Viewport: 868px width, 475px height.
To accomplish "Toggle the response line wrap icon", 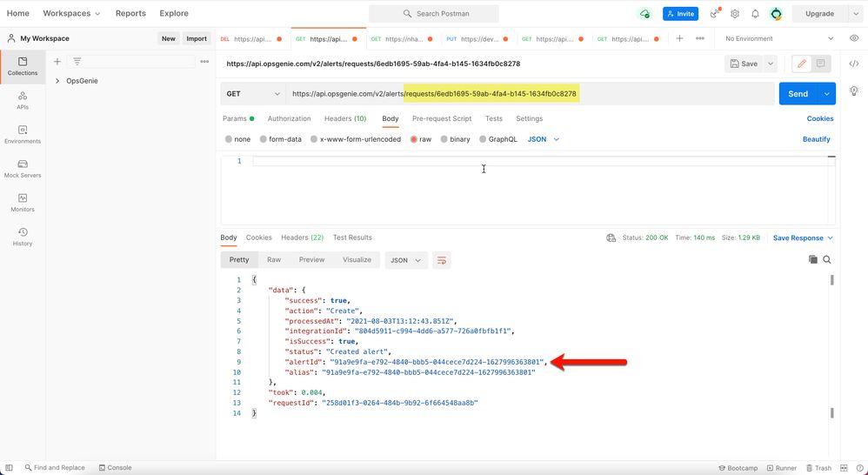I will tap(442, 260).
